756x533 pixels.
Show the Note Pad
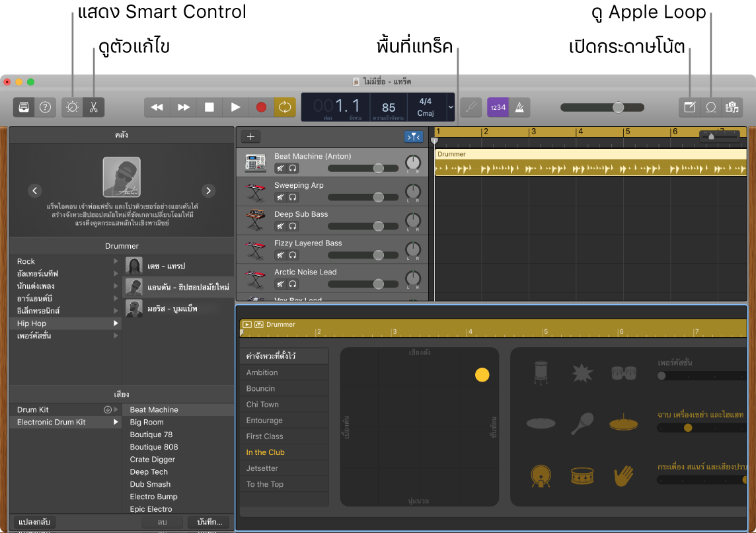click(689, 107)
